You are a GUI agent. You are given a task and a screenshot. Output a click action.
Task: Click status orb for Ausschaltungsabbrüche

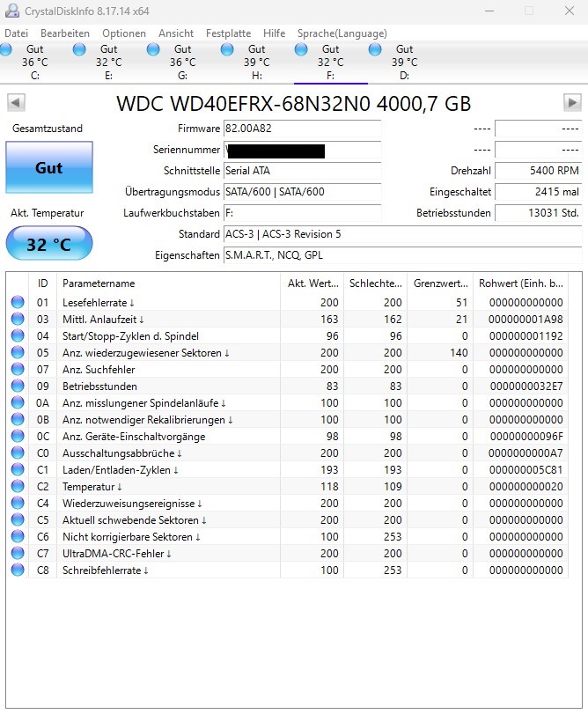[18, 453]
